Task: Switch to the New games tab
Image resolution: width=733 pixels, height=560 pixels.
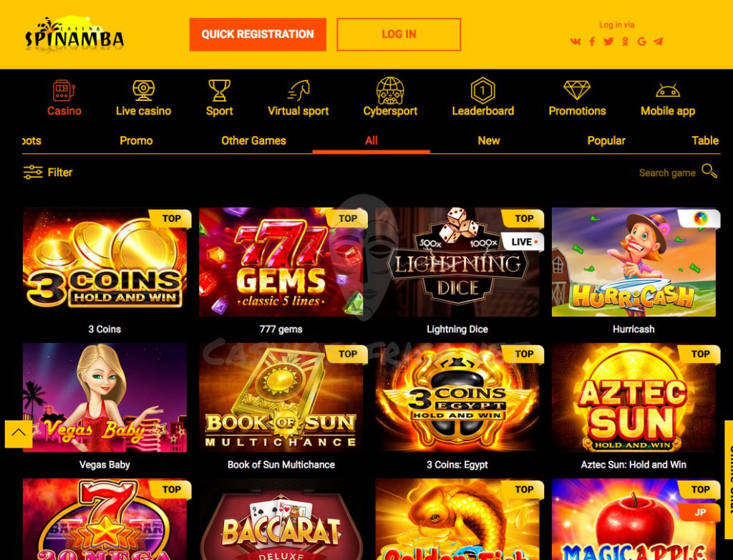Action: click(488, 140)
